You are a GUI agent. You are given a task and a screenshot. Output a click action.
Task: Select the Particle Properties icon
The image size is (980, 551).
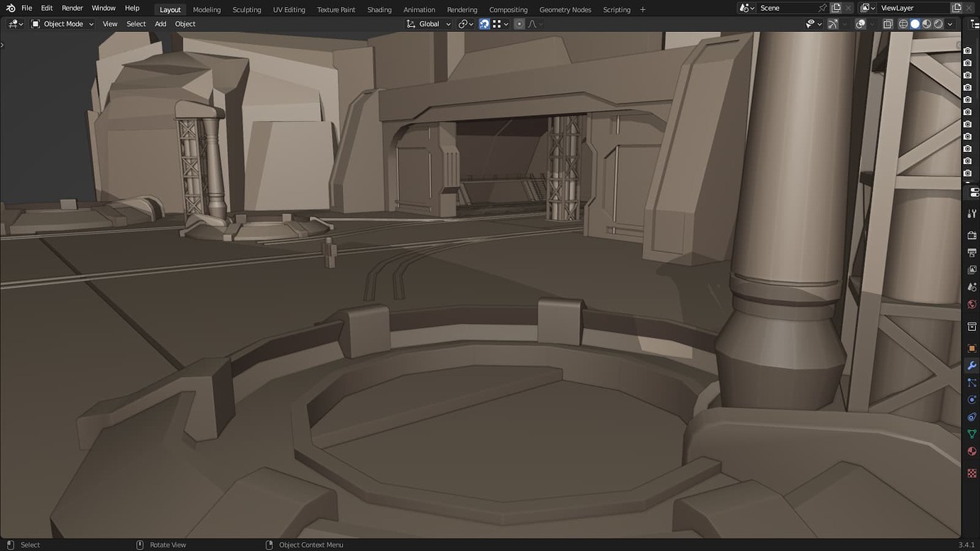971,383
